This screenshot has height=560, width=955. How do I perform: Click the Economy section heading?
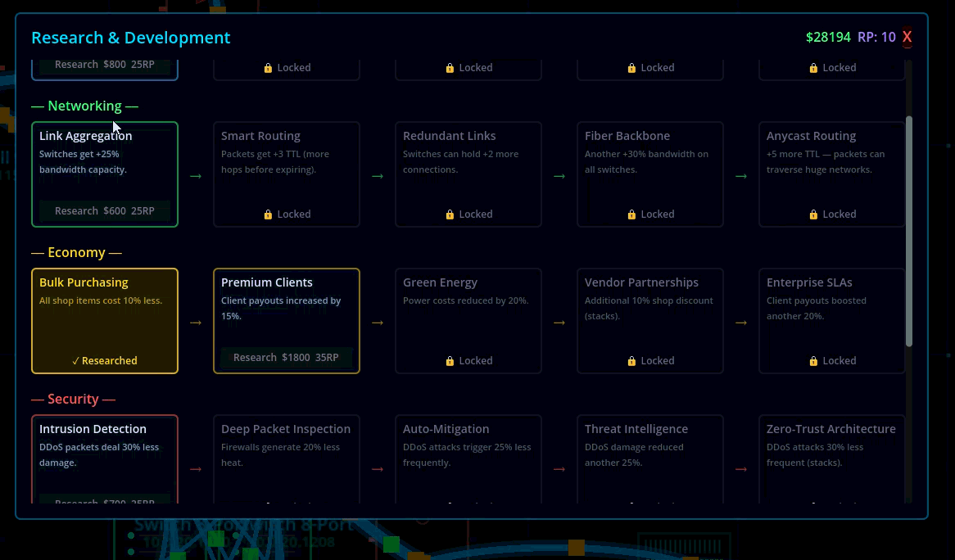[77, 253]
